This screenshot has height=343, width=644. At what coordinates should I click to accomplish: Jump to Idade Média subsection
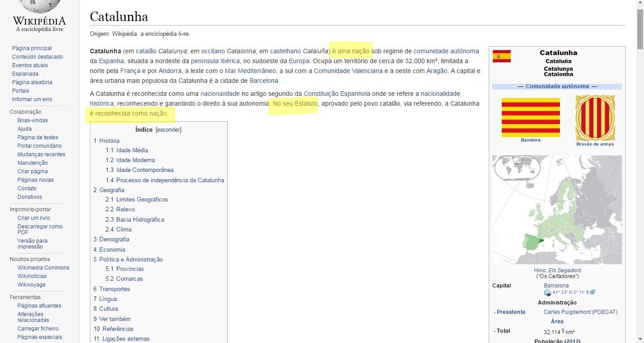132,150
